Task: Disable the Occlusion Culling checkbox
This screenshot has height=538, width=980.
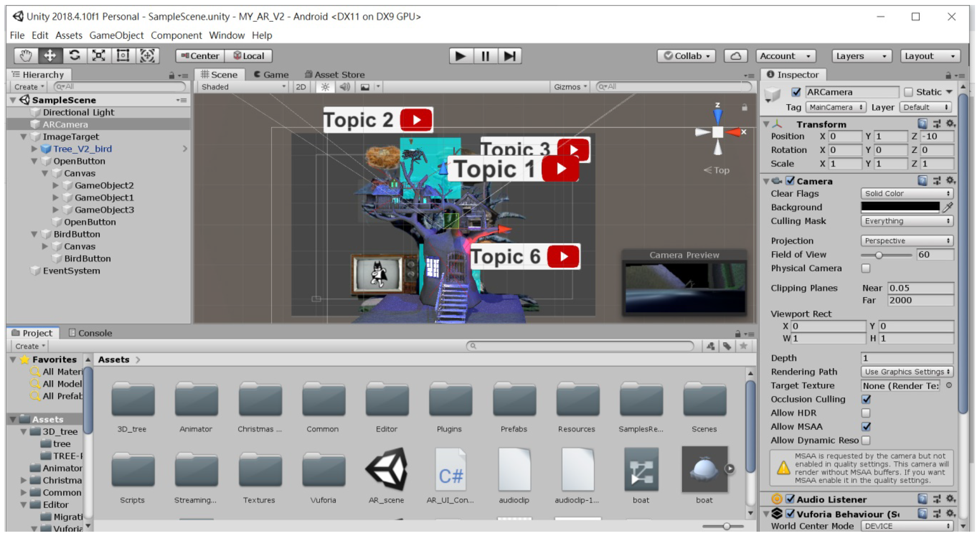Action: (x=866, y=399)
